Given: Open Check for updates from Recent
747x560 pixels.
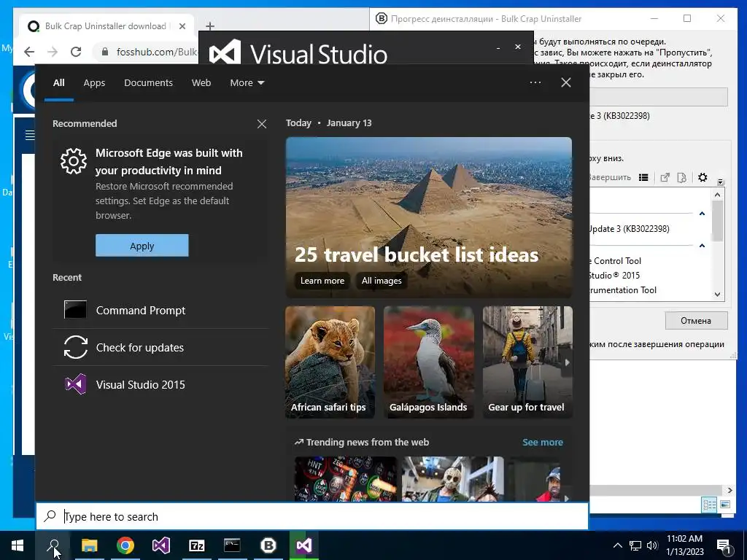Looking at the screenshot, I should point(160,348).
